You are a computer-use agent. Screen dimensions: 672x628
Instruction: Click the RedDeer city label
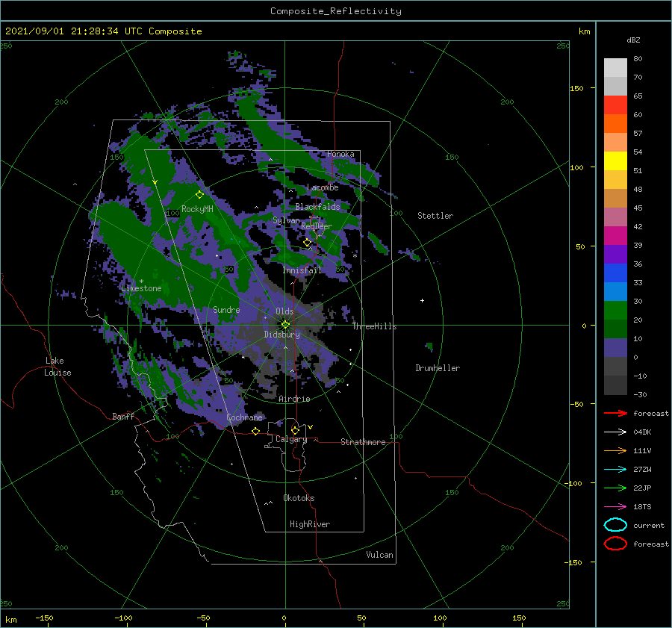coord(317,226)
